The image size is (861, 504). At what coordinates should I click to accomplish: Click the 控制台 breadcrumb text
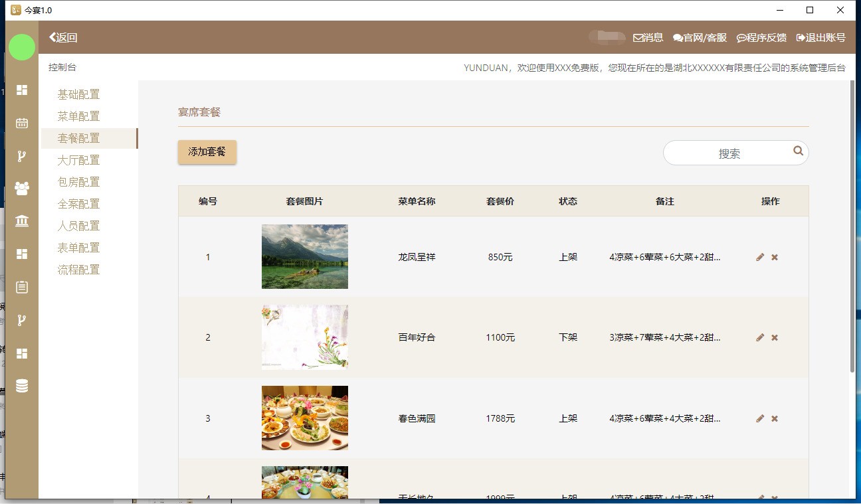pos(62,67)
